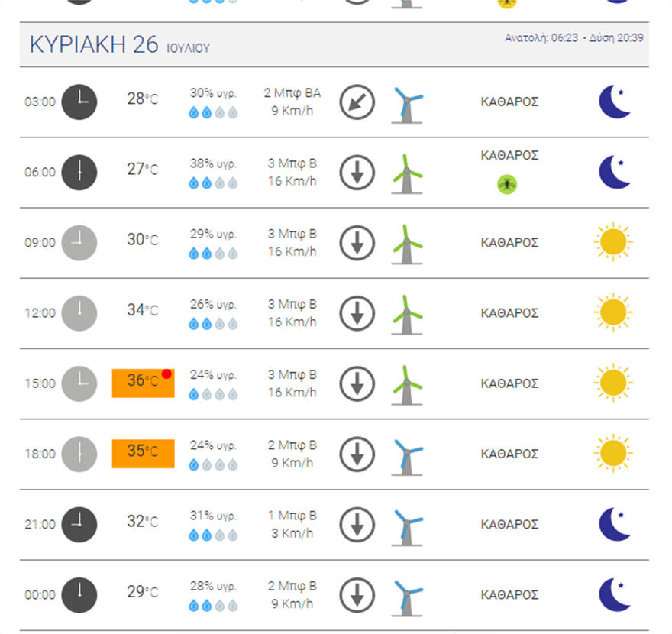
Task: Click the northeast wind arrow at 03:00
Action: (357, 102)
